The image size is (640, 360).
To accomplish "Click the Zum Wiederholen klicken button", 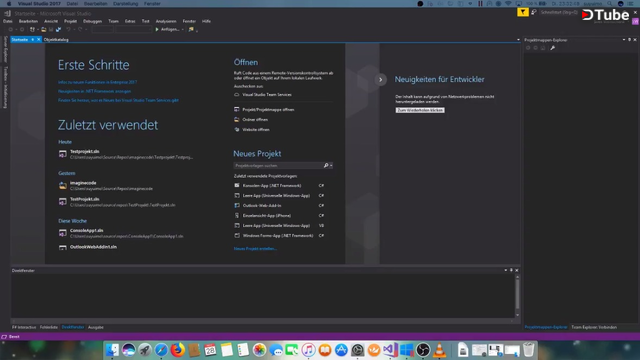I will point(420,110).
